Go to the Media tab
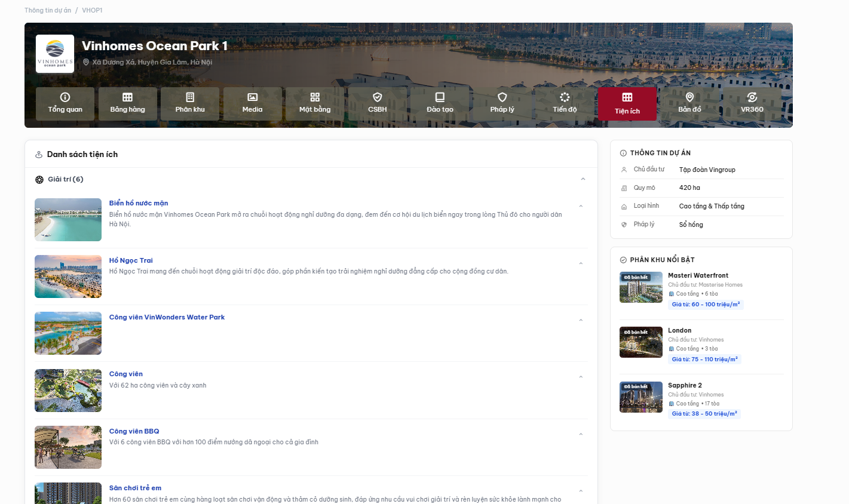 [x=253, y=104]
